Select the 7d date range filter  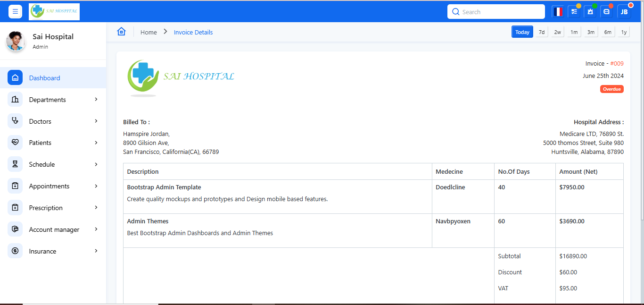click(x=542, y=32)
